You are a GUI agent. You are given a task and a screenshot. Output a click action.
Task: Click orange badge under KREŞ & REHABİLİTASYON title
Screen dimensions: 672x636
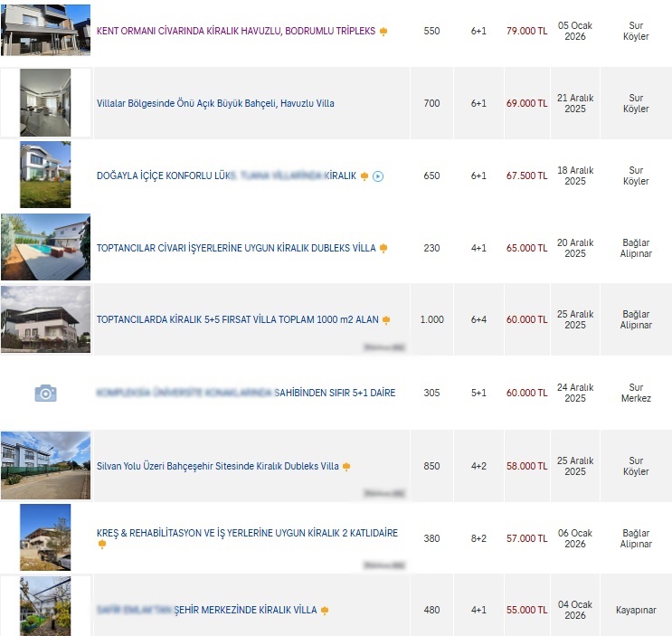click(102, 545)
